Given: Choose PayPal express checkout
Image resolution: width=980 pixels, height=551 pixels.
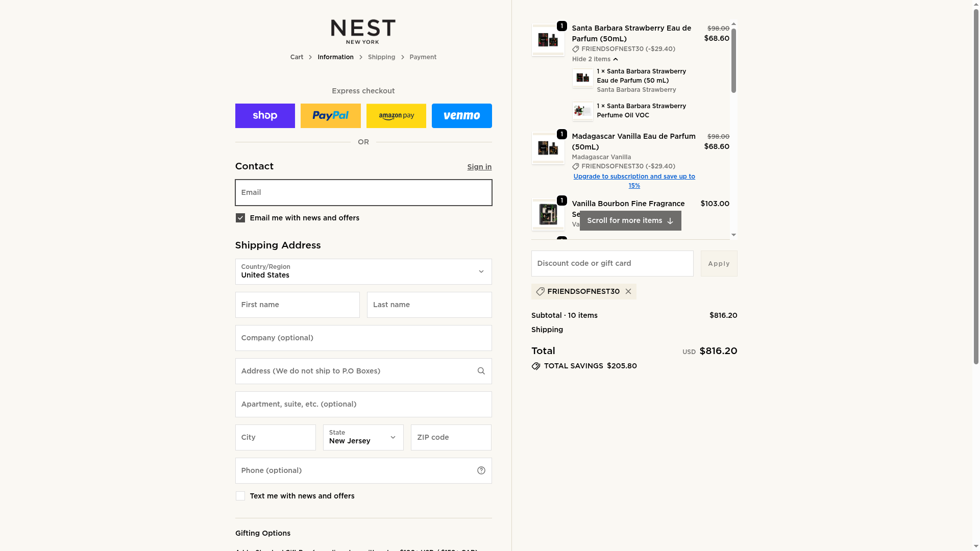Looking at the screenshot, I should pos(330,116).
